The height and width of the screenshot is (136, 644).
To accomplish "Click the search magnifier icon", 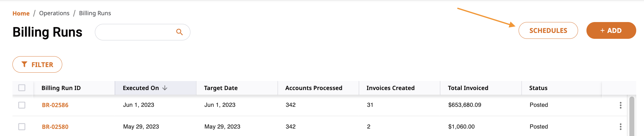I will (179, 32).
